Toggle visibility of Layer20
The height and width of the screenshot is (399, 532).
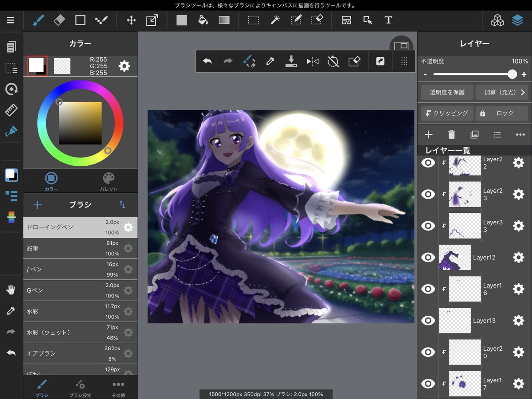[428, 352]
